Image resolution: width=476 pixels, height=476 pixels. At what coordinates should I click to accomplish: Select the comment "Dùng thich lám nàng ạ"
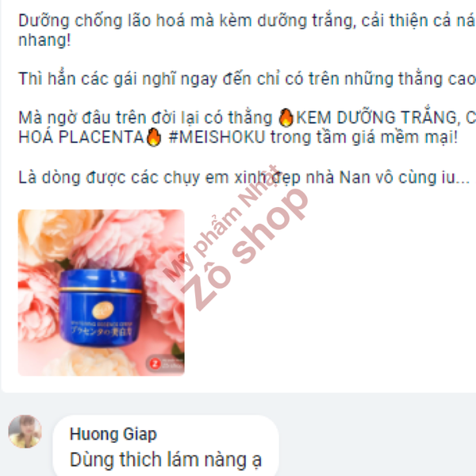166,459
